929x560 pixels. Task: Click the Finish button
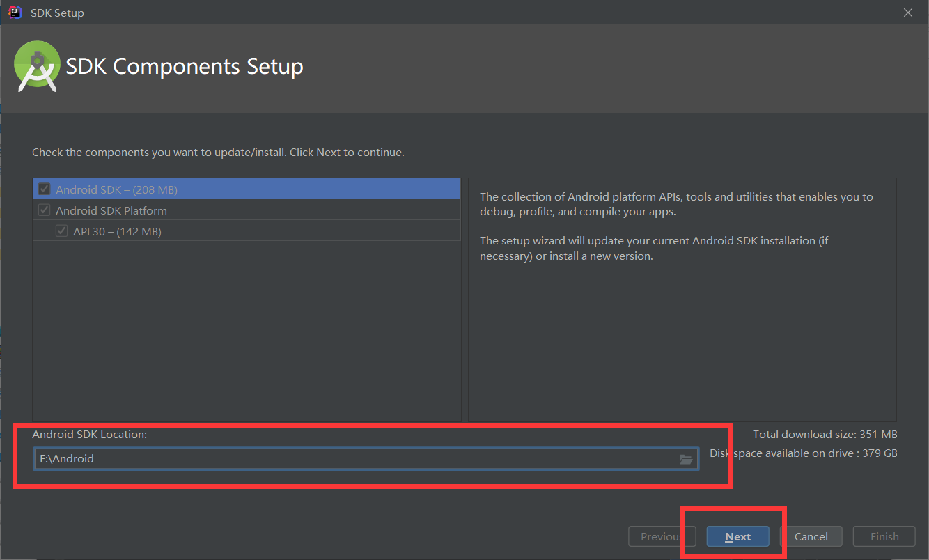click(884, 536)
